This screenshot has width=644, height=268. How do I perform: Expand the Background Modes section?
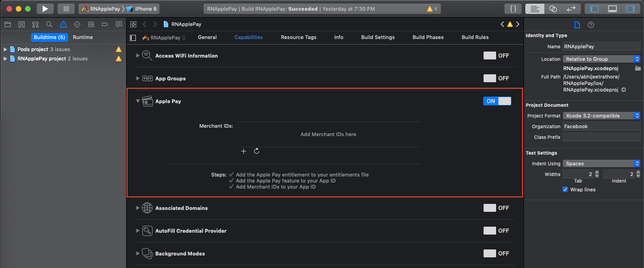(x=138, y=254)
